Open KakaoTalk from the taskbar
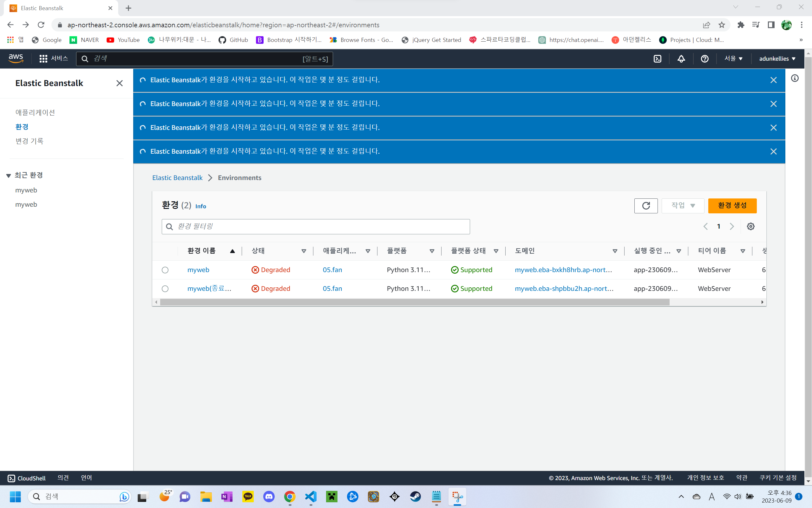This screenshot has width=812, height=508. point(248,497)
